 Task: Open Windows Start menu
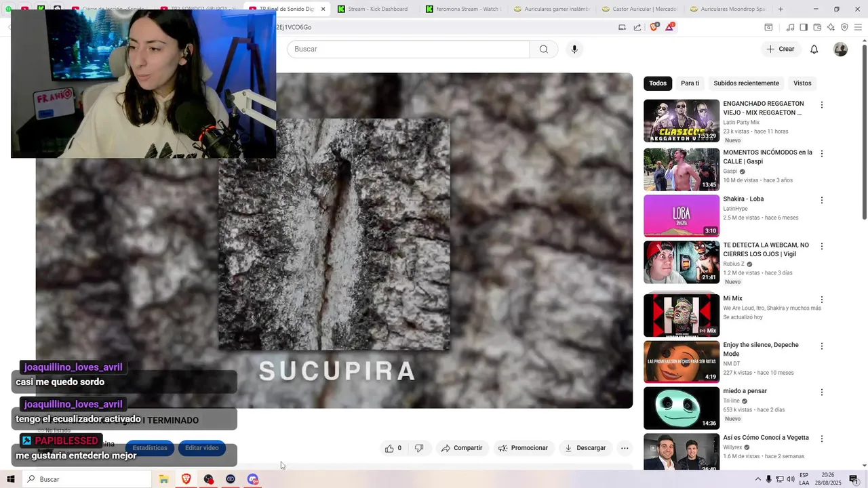click(11, 479)
